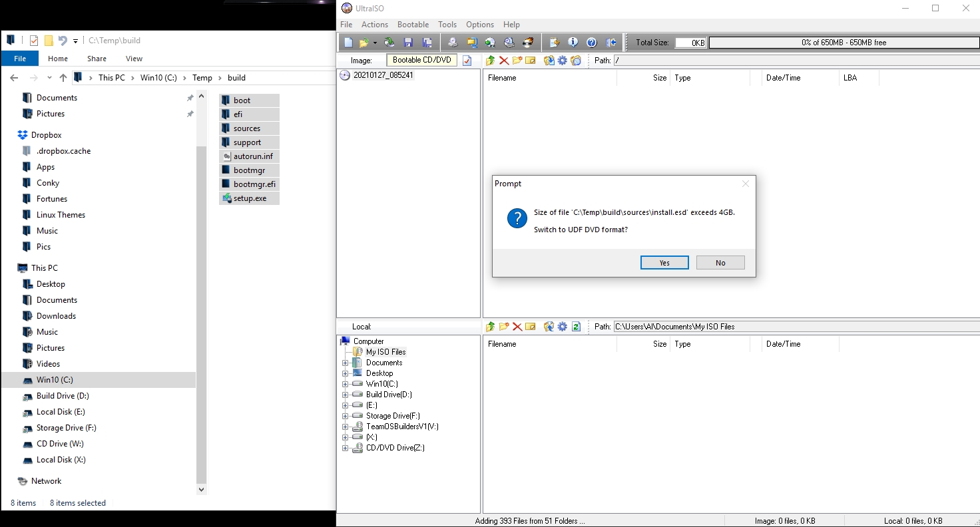Click the blue gear icon in image pane toolbar

[563, 61]
